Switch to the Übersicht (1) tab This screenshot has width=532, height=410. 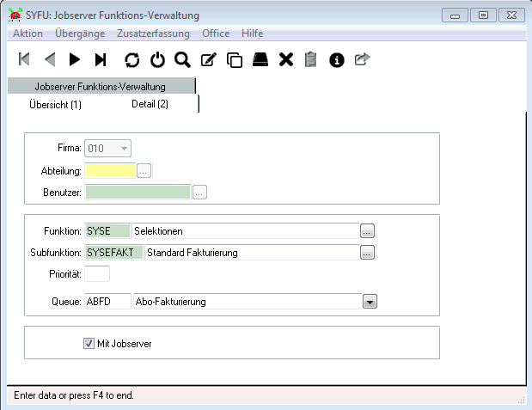click(x=55, y=104)
